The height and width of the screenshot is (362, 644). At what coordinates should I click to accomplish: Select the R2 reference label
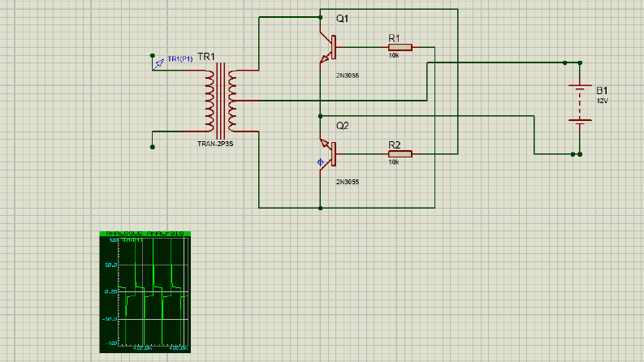click(x=394, y=145)
